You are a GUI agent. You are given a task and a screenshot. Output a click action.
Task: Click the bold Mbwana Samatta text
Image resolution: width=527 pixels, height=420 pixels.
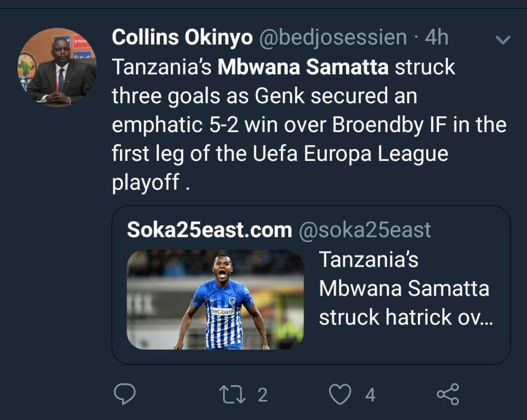303,67
